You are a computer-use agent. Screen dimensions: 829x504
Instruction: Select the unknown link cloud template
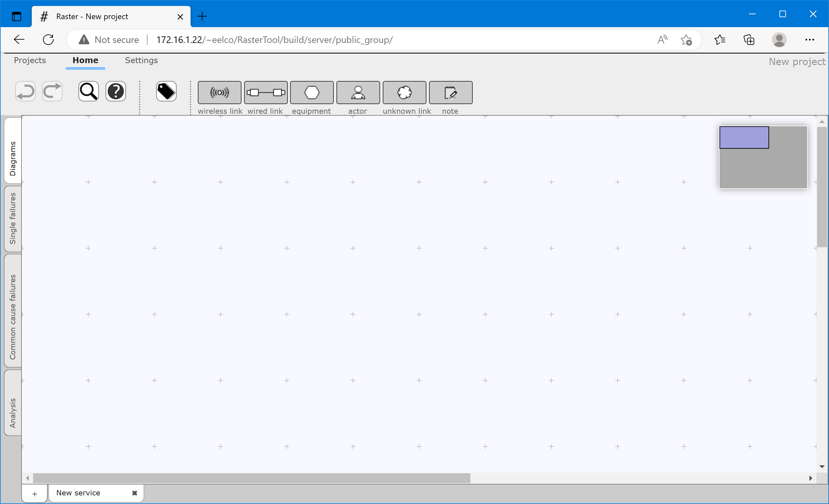pos(404,93)
